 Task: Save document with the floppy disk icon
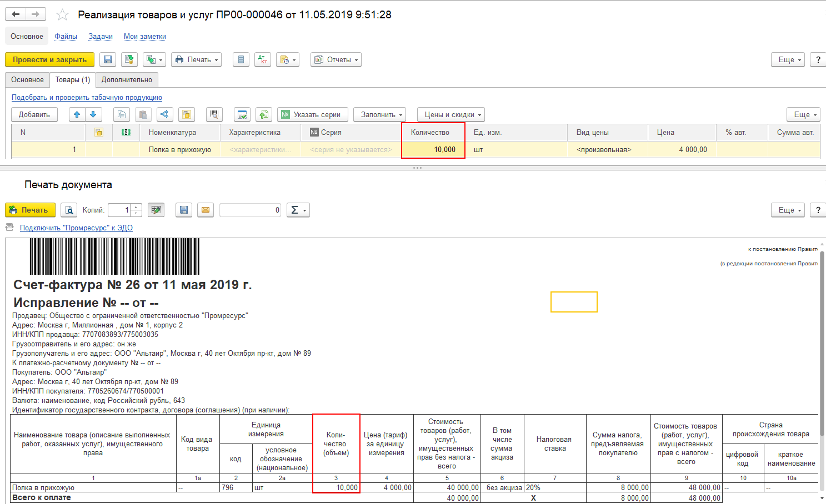108,59
